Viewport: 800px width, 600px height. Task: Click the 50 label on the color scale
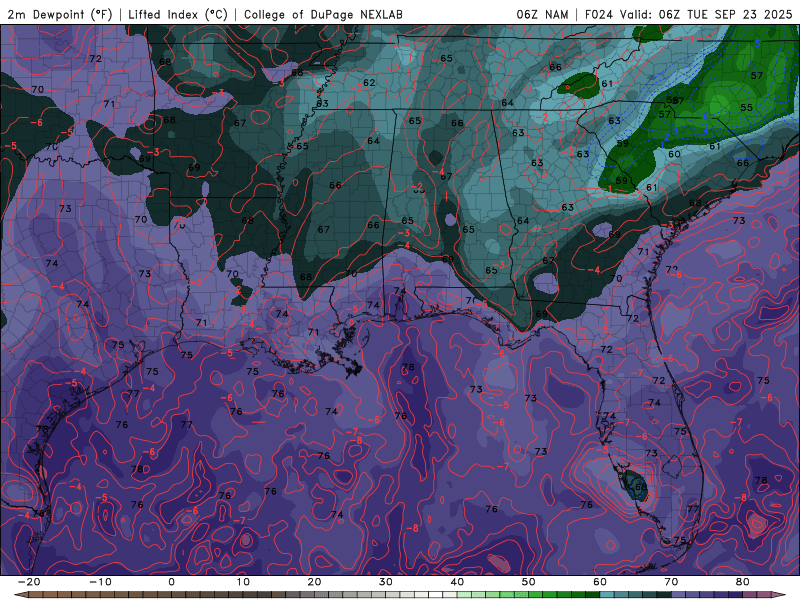tap(529, 582)
